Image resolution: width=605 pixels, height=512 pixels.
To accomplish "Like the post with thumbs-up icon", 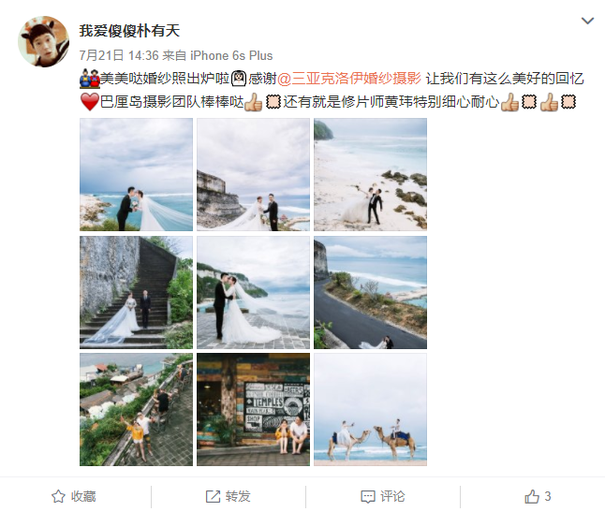I will coord(532,496).
